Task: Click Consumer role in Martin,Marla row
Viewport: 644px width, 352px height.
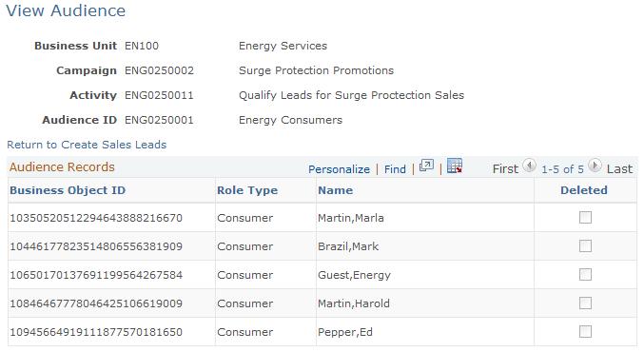Action: [244, 218]
